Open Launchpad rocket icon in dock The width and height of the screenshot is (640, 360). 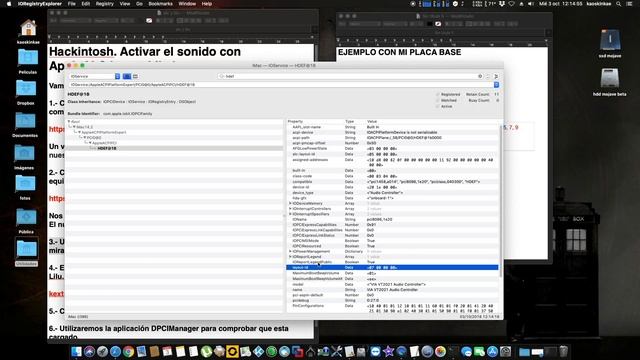pos(102,351)
